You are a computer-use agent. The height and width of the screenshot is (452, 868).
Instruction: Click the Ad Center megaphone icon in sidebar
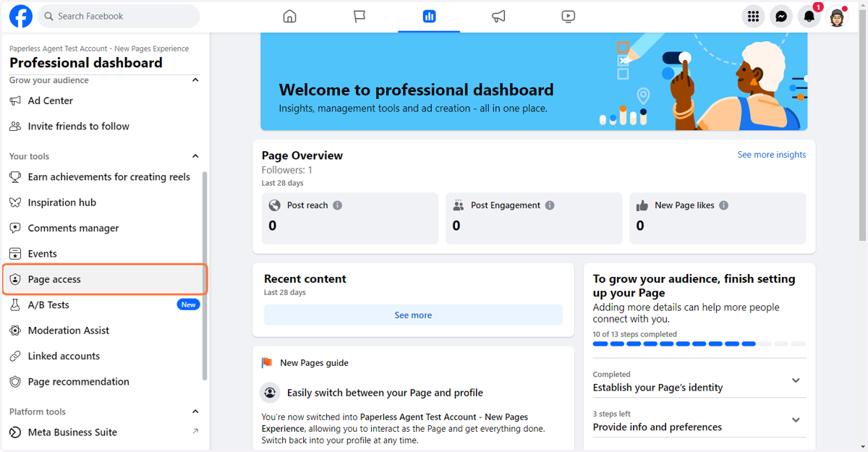pyautogui.click(x=15, y=101)
